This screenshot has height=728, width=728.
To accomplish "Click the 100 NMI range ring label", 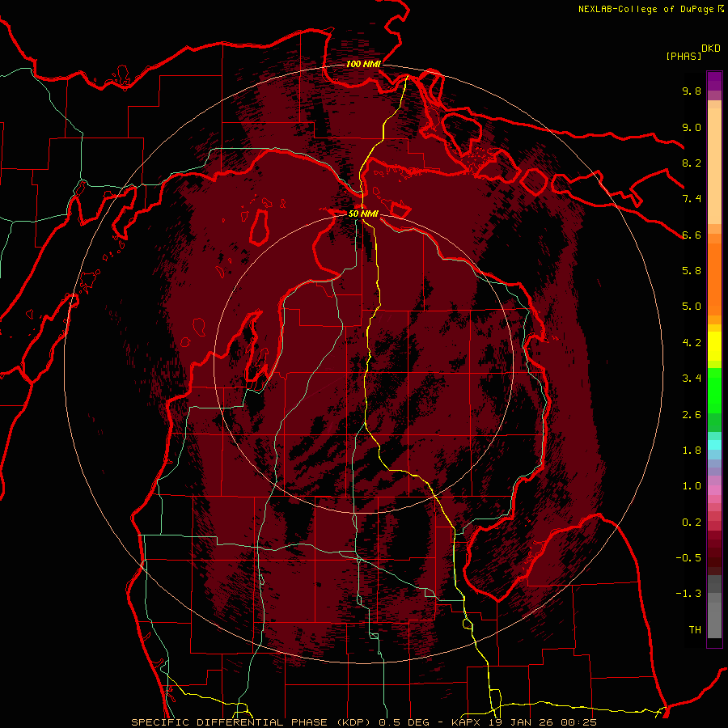I will (x=363, y=64).
